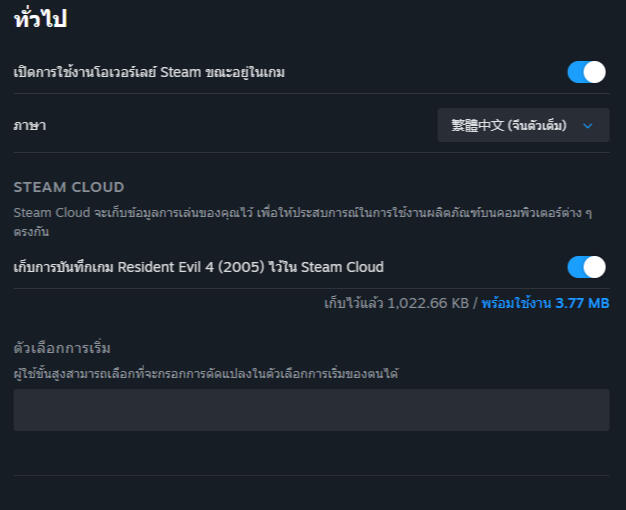Disable Steam Cloud saves for Resident Evil 4
626x510 pixels.
click(x=586, y=267)
